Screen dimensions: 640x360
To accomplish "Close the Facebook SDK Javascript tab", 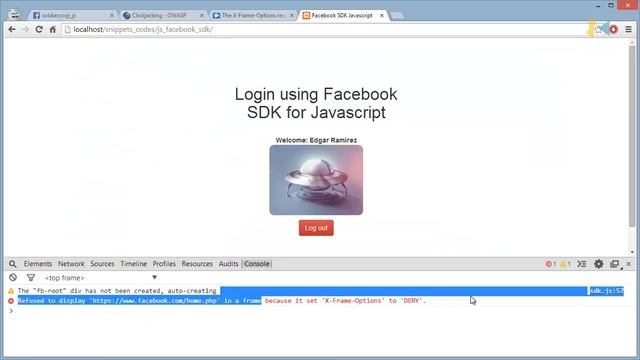I will pyautogui.click(x=382, y=15).
